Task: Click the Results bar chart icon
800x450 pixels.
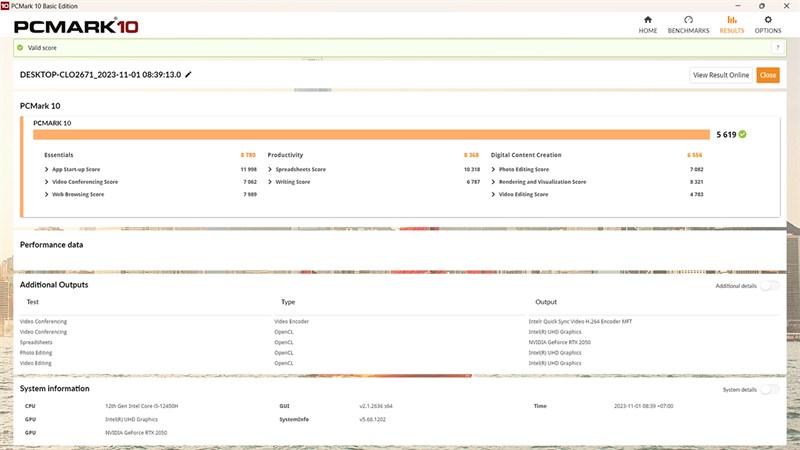Action: [x=732, y=20]
